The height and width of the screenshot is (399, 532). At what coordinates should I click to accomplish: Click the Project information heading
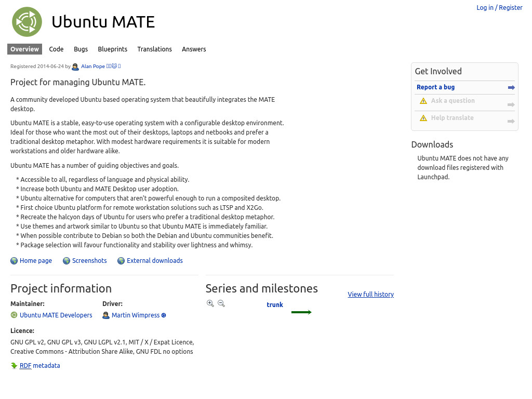[x=61, y=288]
